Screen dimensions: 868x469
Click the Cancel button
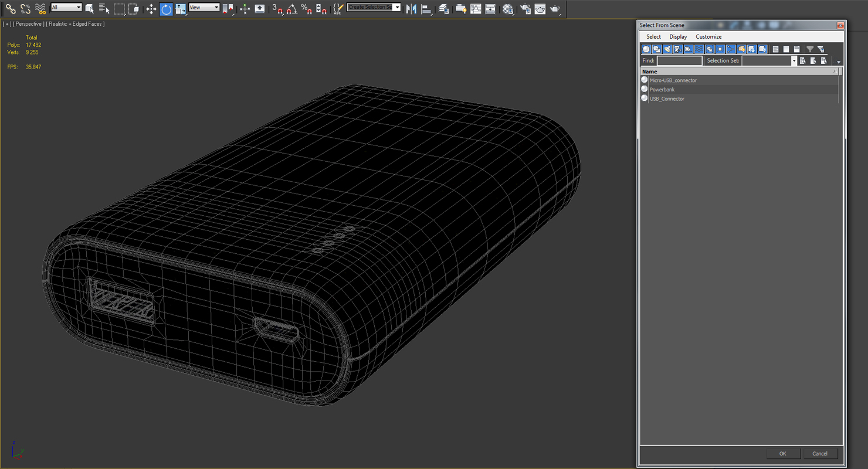point(820,453)
